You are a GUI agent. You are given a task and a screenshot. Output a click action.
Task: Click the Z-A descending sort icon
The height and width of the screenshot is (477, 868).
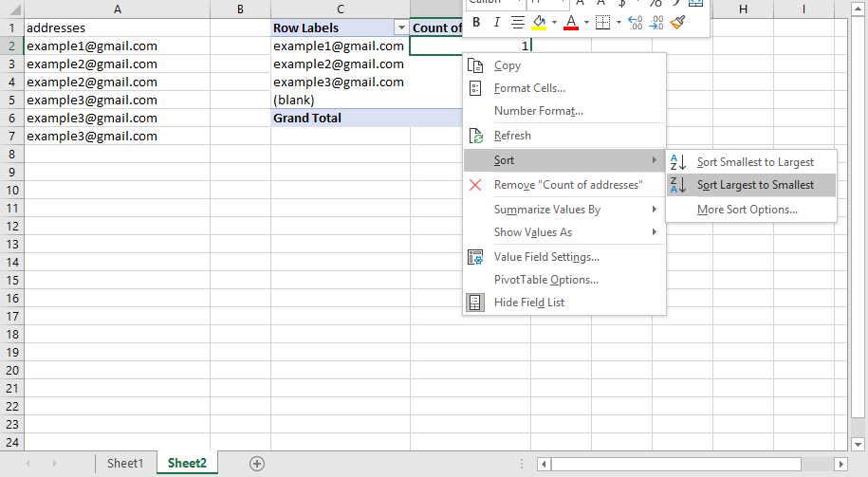click(678, 185)
